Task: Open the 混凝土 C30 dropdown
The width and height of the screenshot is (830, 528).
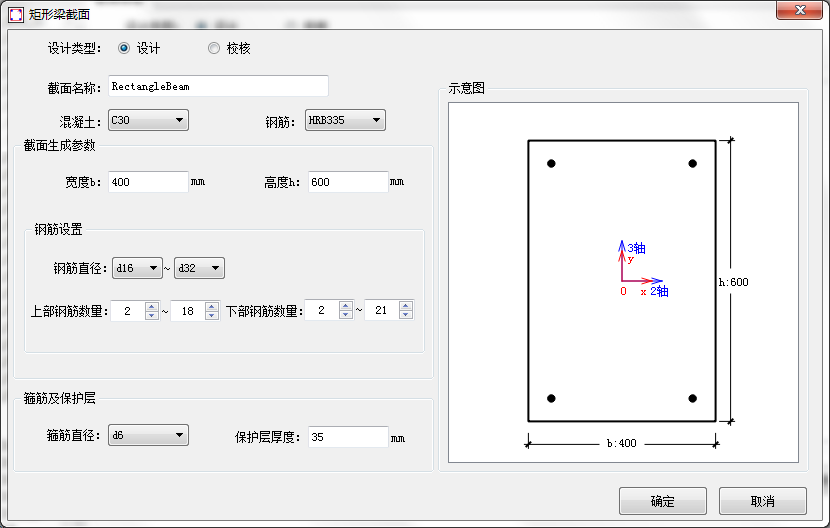Action: 148,121
